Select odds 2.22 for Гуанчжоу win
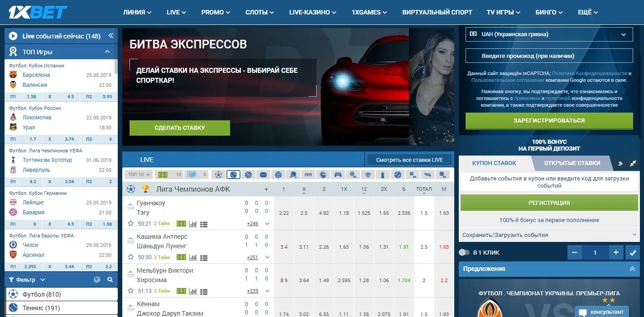 (284, 213)
